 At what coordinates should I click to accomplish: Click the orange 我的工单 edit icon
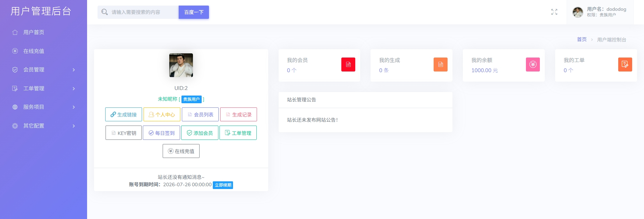(x=625, y=65)
